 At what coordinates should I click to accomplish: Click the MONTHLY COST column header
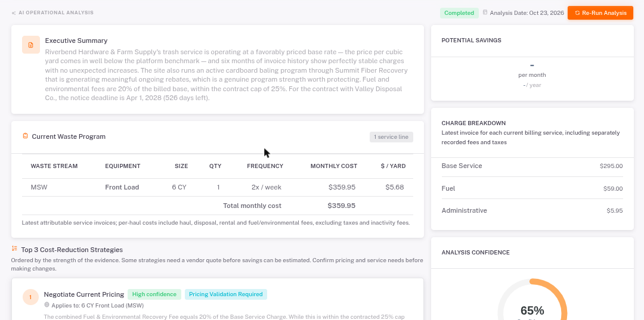(x=334, y=166)
